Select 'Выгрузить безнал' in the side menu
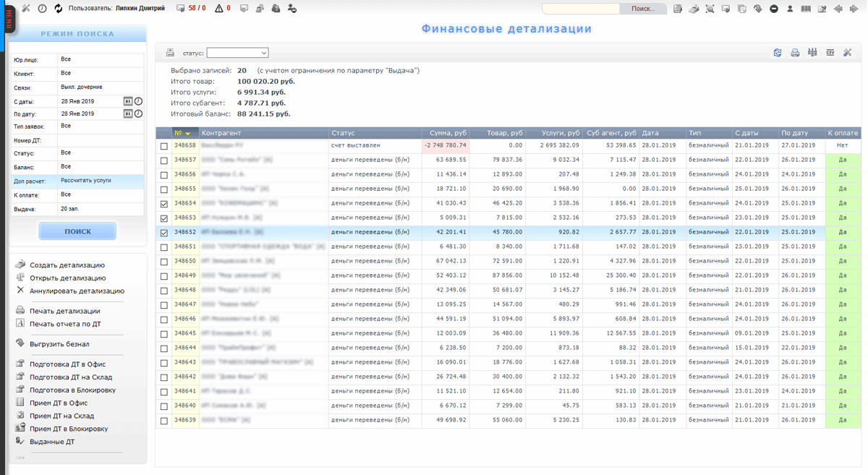 coord(59,344)
